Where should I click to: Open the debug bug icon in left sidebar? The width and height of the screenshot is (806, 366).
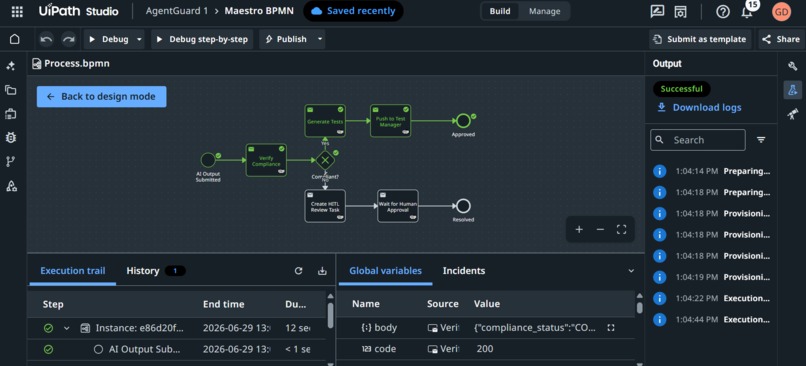click(10, 137)
